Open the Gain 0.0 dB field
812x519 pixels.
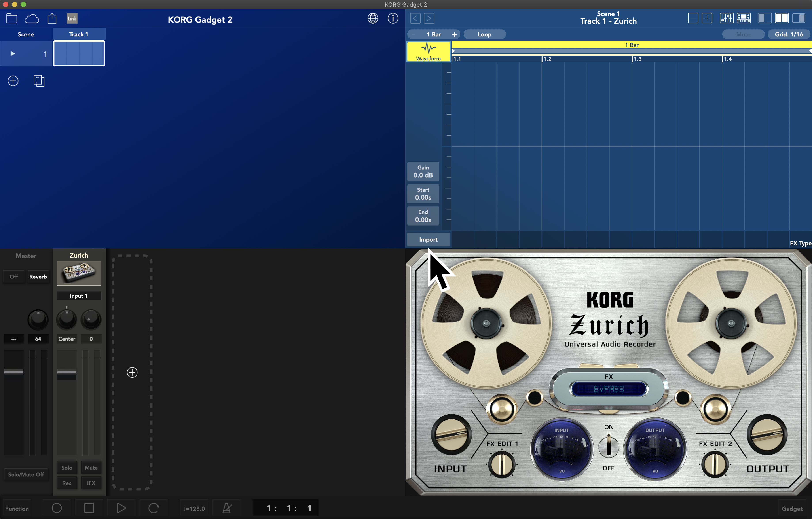(423, 172)
